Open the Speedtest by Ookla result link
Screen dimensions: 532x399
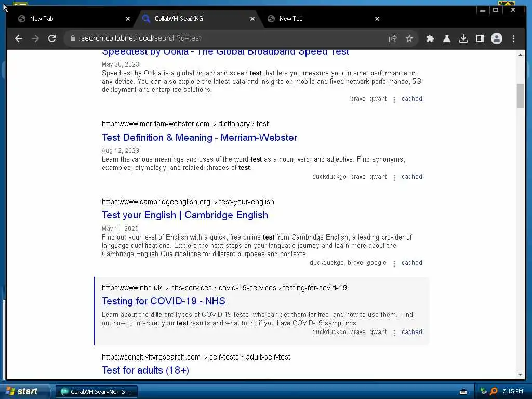coord(225,52)
